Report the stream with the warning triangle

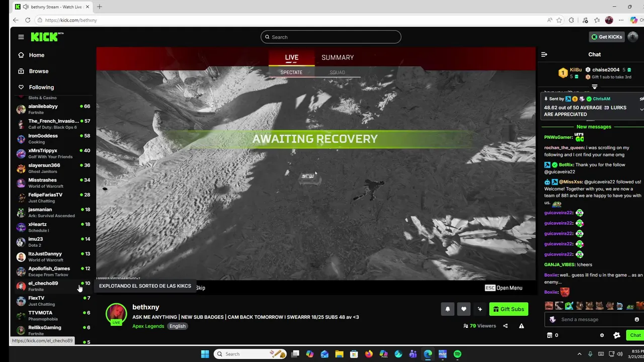(521, 326)
